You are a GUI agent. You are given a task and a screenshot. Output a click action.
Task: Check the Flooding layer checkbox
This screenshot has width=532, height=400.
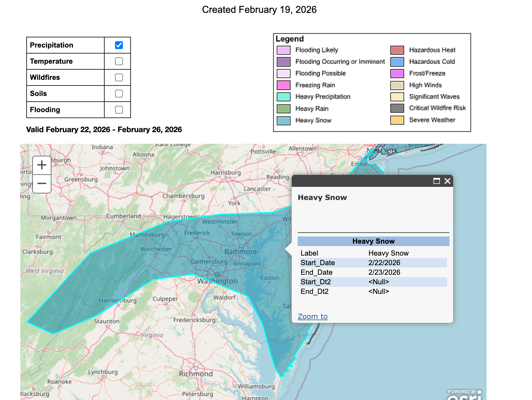[119, 110]
